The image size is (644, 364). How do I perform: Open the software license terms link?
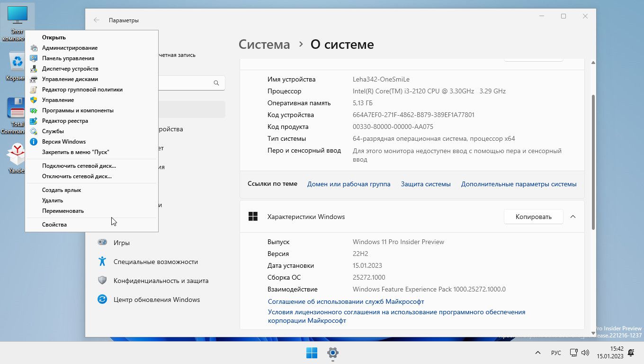[396, 316]
